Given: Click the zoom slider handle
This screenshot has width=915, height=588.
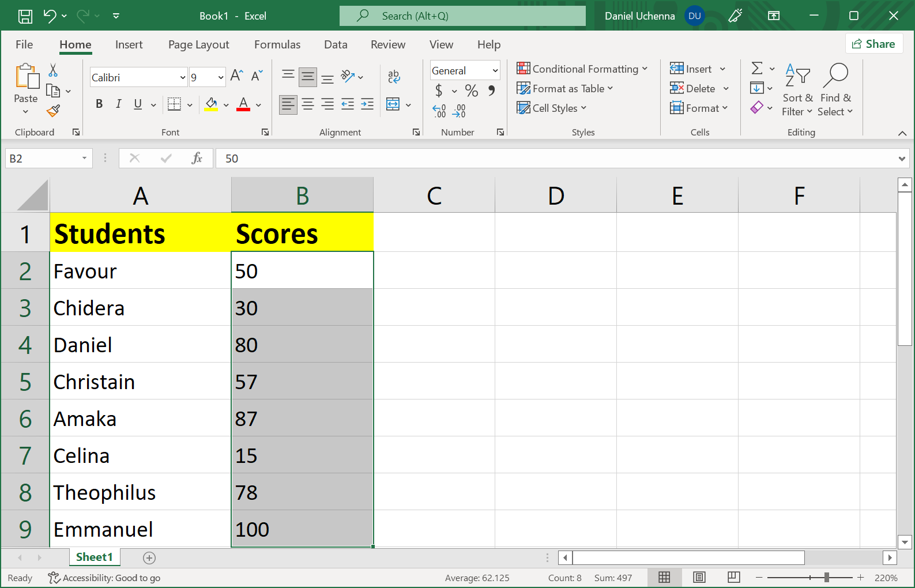Looking at the screenshot, I should [x=827, y=577].
